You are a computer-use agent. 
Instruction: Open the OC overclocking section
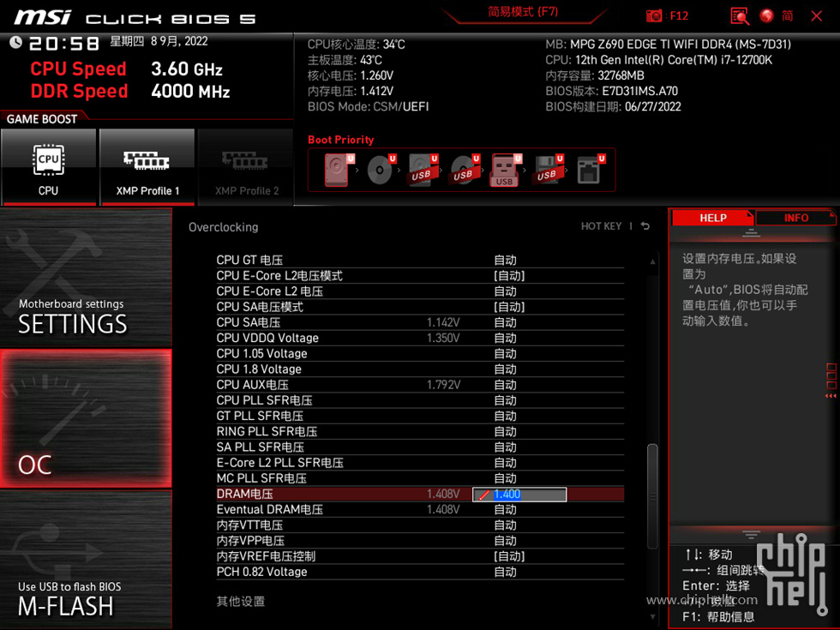(86, 418)
